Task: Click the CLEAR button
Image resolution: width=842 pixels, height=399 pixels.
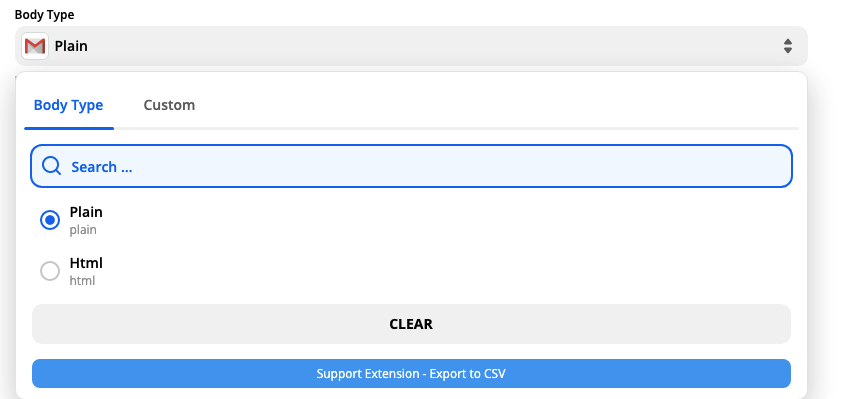Action: (411, 324)
